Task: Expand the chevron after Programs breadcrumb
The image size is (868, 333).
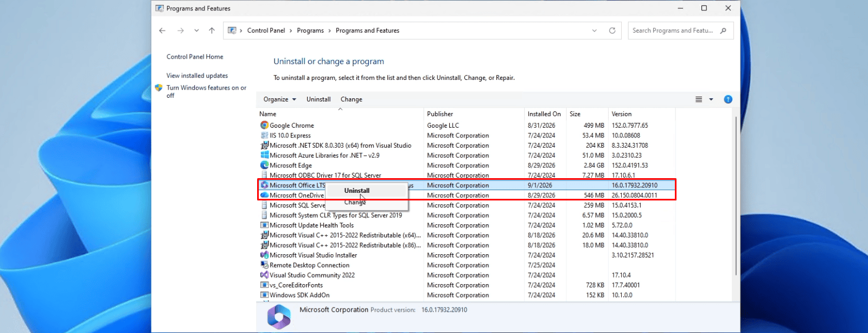Action: click(330, 31)
